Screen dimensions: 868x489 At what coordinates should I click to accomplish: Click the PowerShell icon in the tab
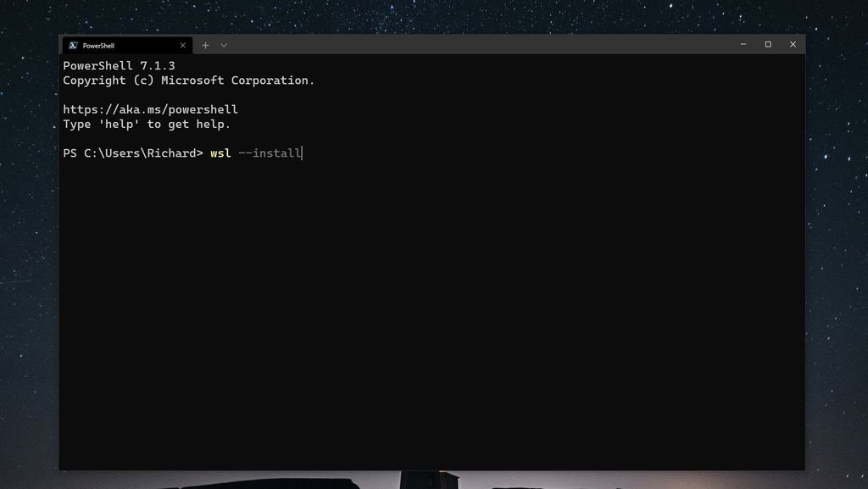coord(73,46)
